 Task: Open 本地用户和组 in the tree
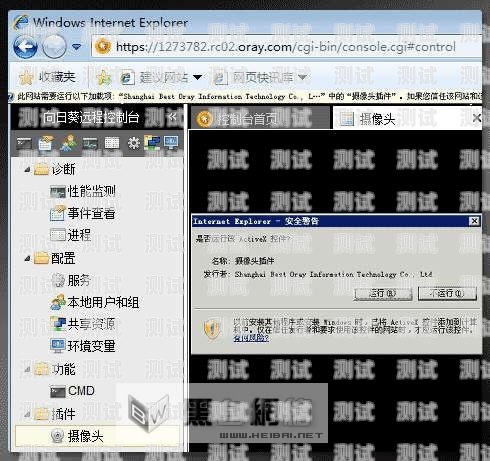[x=95, y=302]
